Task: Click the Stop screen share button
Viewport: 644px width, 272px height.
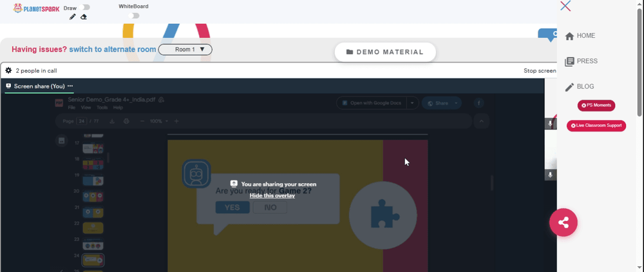Action: tap(540, 71)
